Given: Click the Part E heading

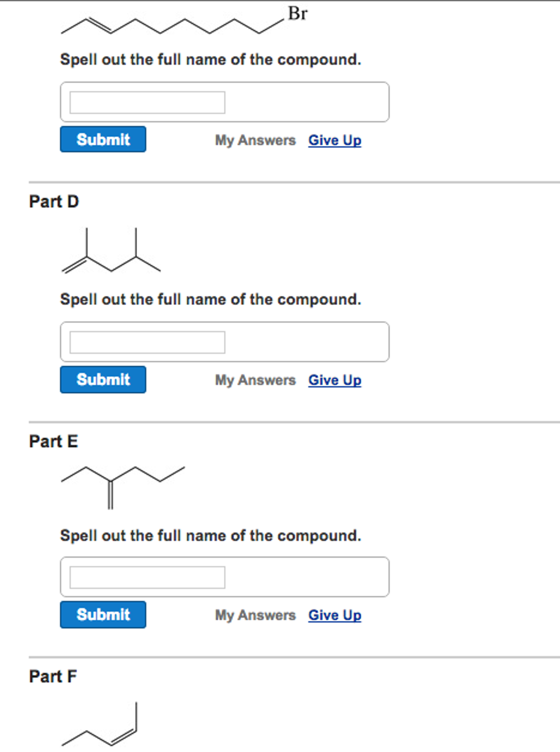Looking at the screenshot, I should point(54,441).
